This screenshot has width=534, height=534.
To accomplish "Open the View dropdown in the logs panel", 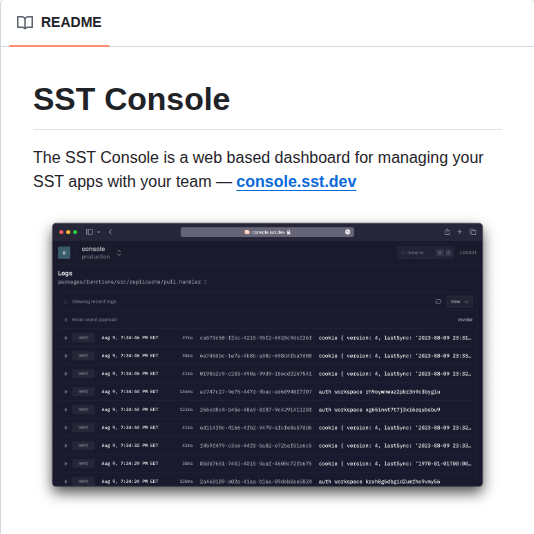I will click(460, 301).
